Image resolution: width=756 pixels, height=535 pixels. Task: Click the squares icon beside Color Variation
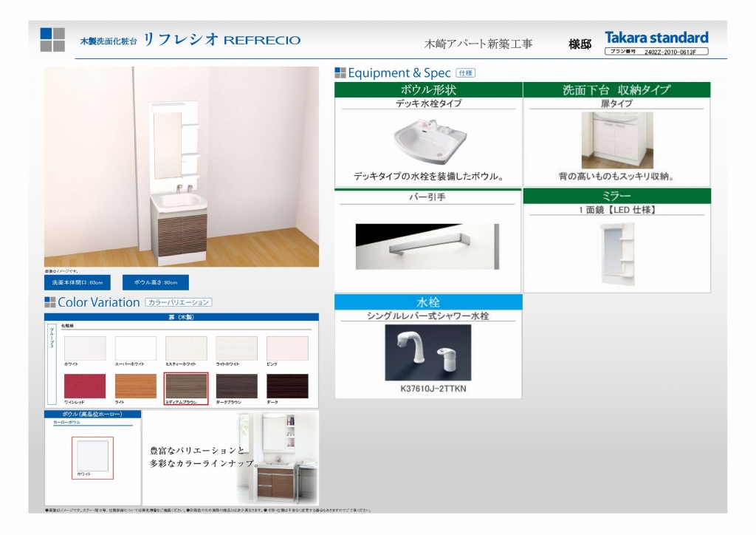click(50, 301)
